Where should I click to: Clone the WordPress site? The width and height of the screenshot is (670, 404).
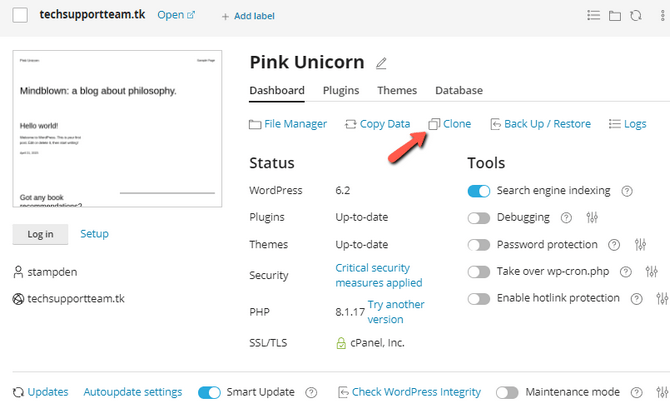(449, 124)
